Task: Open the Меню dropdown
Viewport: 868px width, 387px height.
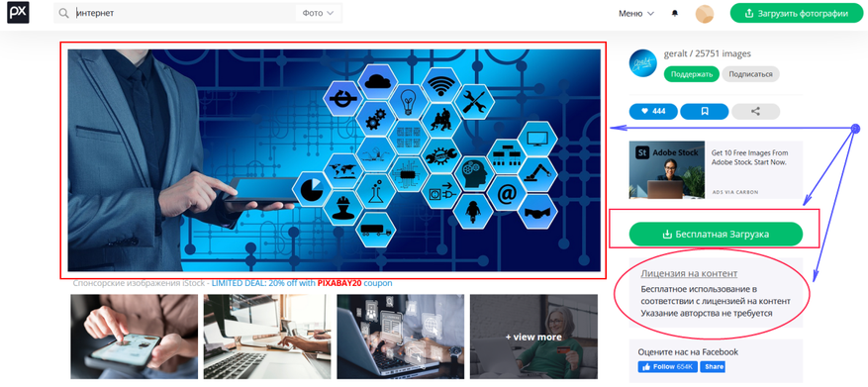Action: coord(636,13)
